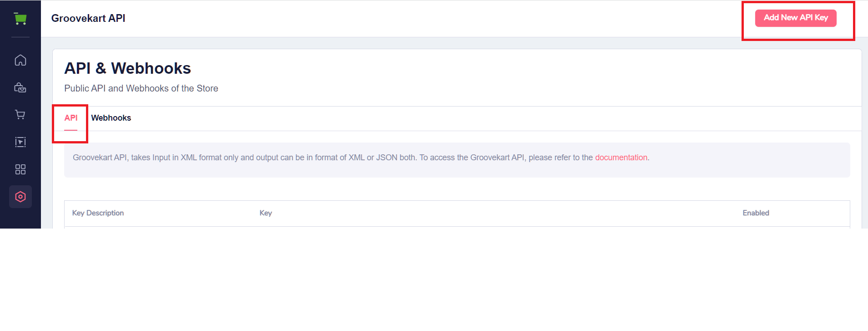Switch to the API tab
This screenshot has width=868, height=331.
point(71,118)
